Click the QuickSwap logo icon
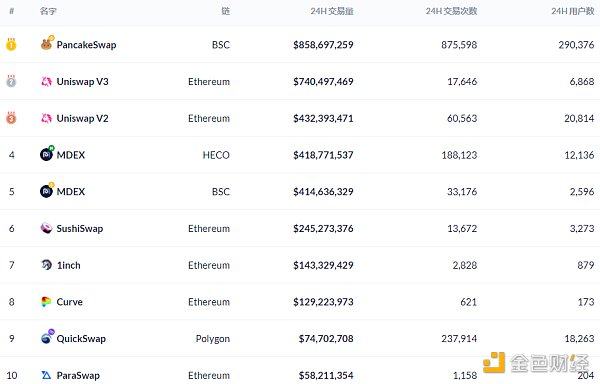Viewport: 600px width, 384px height. pos(47,337)
